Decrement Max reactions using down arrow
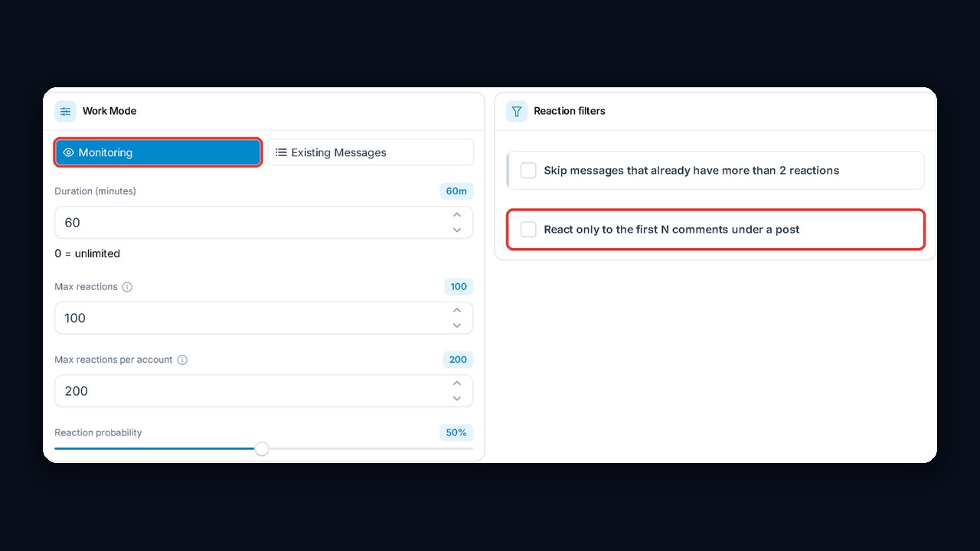Image resolution: width=980 pixels, height=551 pixels. pyautogui.click(x=457, y=325)
